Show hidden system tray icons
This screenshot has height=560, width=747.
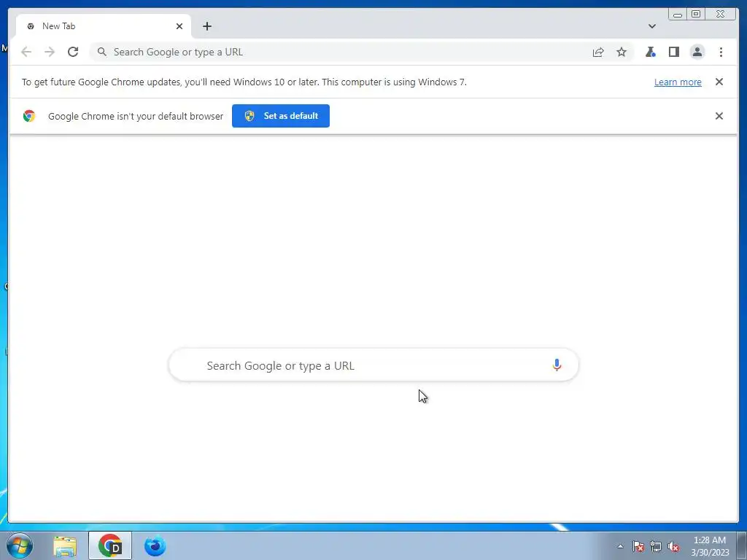coord(620,546)
